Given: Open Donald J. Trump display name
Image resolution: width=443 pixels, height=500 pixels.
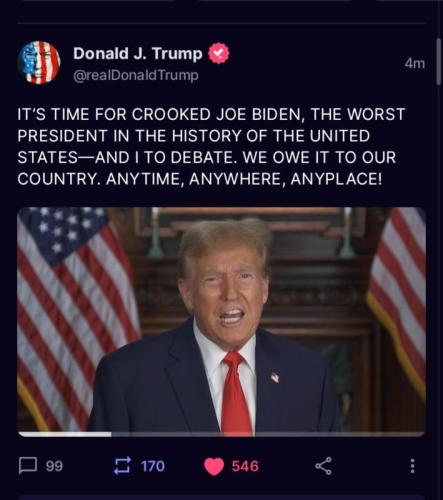Looking at the screenshot, I should click(x=138, y=53).
